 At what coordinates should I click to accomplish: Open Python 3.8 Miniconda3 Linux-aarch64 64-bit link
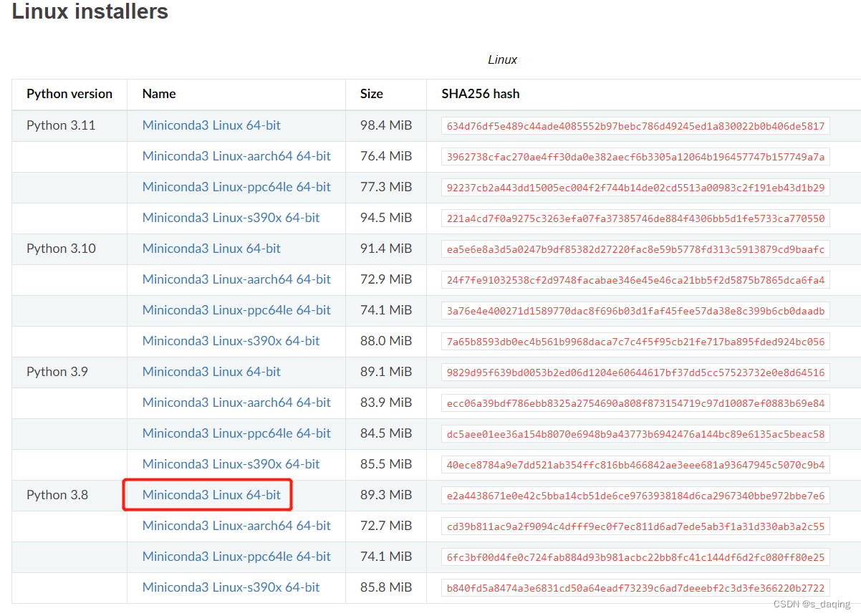pyautogui.click(x=236, y=526)
